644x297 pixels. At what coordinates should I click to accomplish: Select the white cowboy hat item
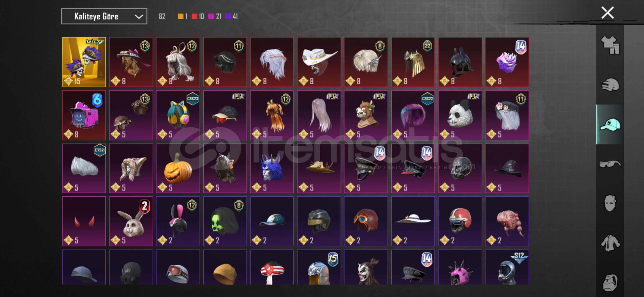319,62
